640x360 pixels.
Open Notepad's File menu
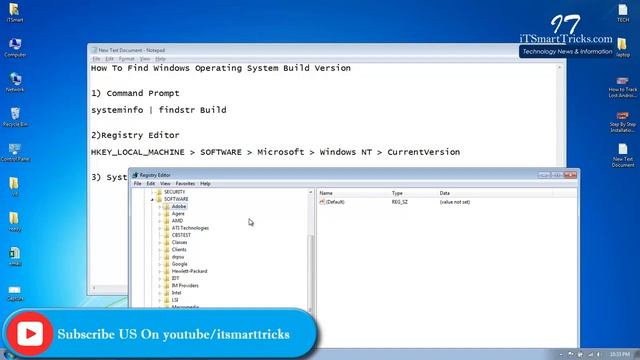[x=96, y=59]
